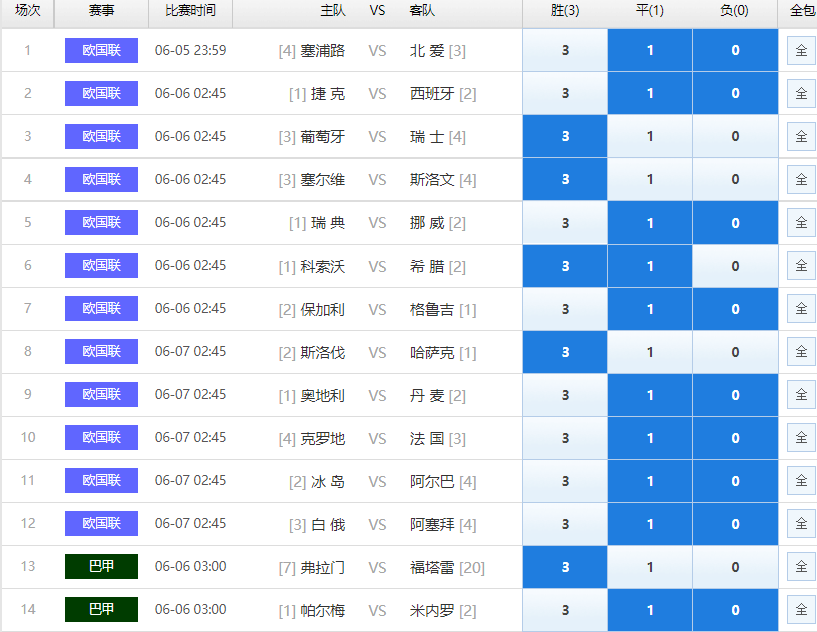
Task: Click the 巴甲 tag in row 13
Action: 102,566
